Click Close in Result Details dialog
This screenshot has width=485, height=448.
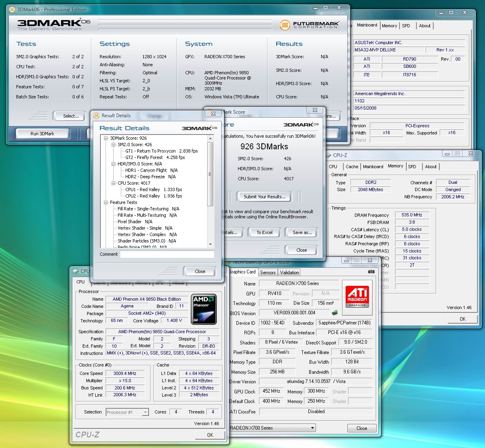[200, 271]
